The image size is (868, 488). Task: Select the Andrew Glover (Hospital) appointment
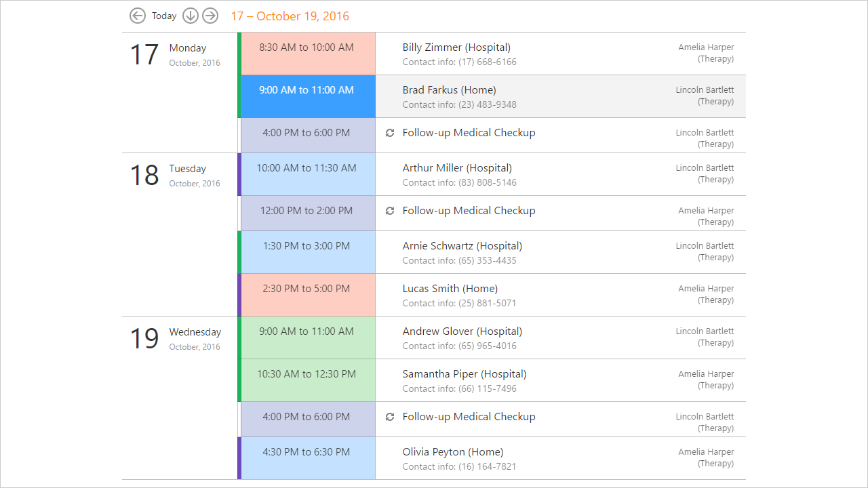(x=462, y=331)
